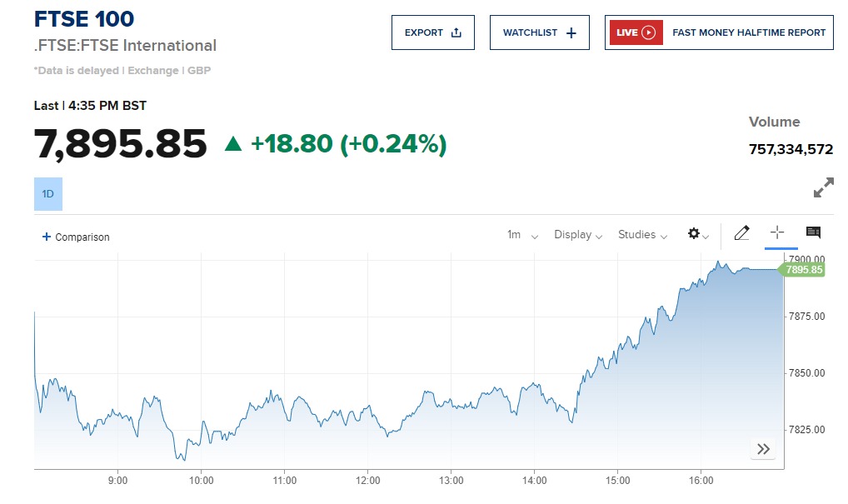Expand chart to full screen
This screenshot has width=848, height=504.
(x=823, y=188)
